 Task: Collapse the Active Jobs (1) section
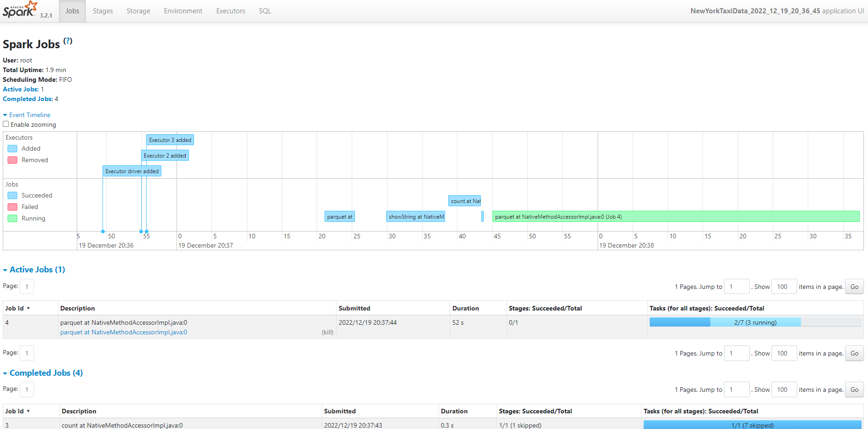point(34,270)
